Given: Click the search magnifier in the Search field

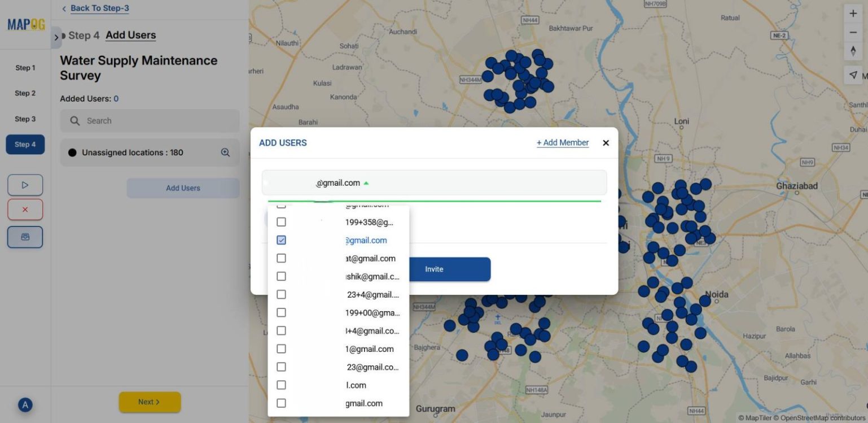Looking at the screenshot, I should pos(75,120).
